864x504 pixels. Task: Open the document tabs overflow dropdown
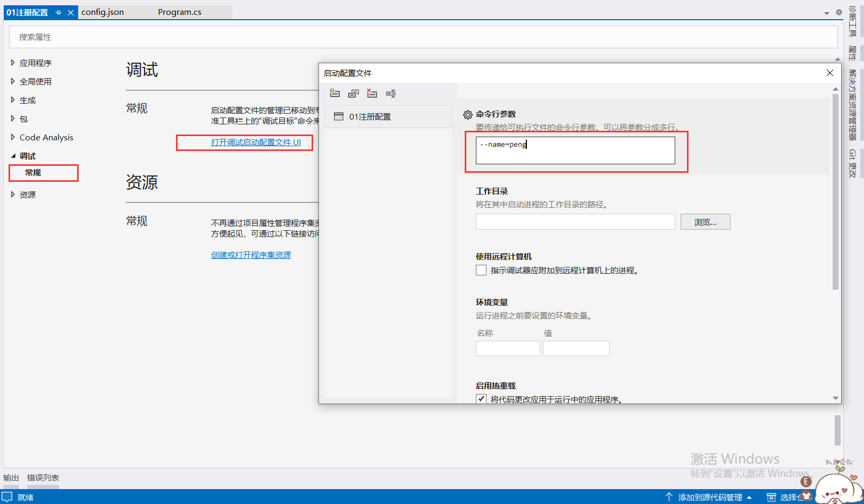827,13
